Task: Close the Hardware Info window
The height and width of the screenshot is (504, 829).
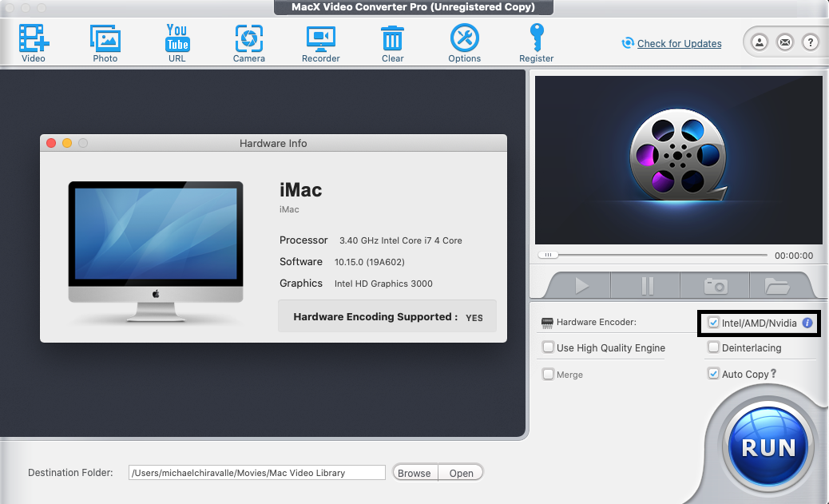Action: (51, 143)
